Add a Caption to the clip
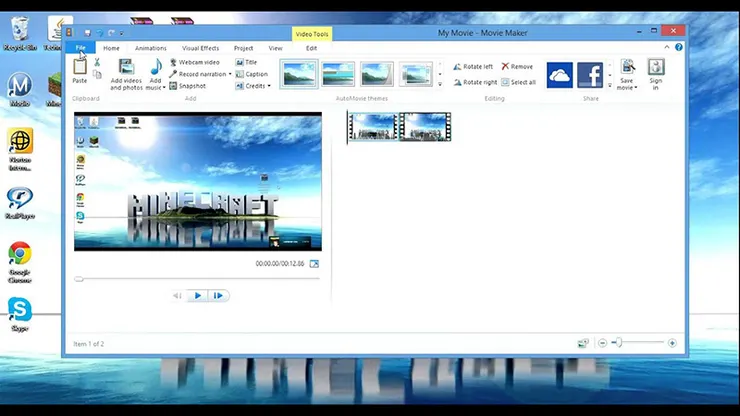 click(x=252, y=74)
